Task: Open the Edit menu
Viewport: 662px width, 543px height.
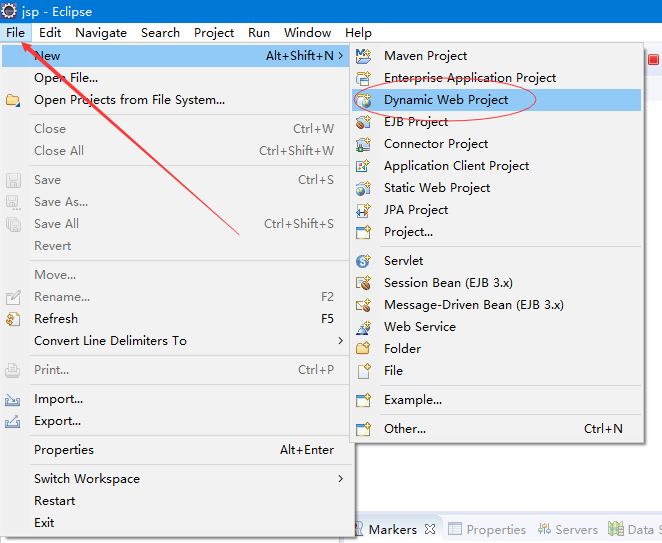Action: coord(50,33)
